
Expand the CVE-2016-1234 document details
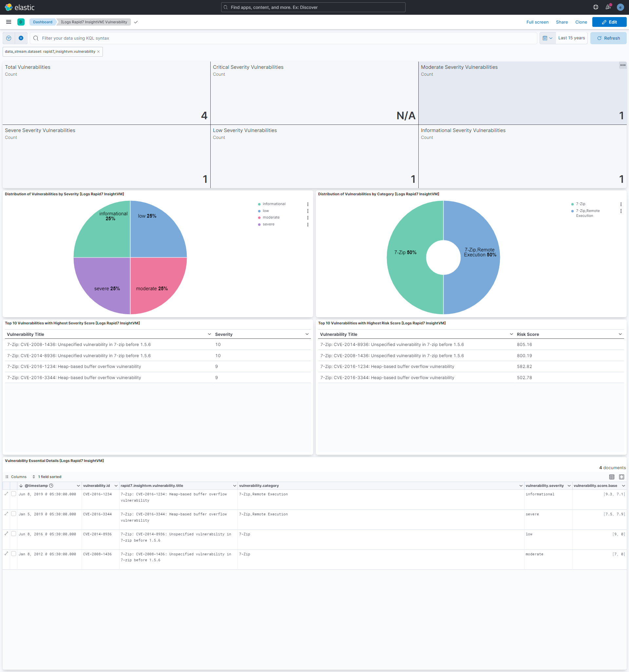point(7,494)
